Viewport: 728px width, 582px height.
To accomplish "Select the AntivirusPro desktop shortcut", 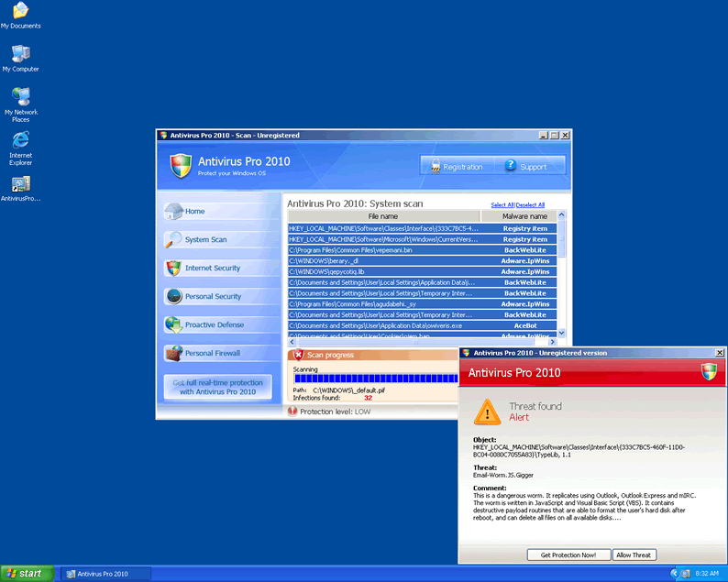I will [x=20, y=189].
